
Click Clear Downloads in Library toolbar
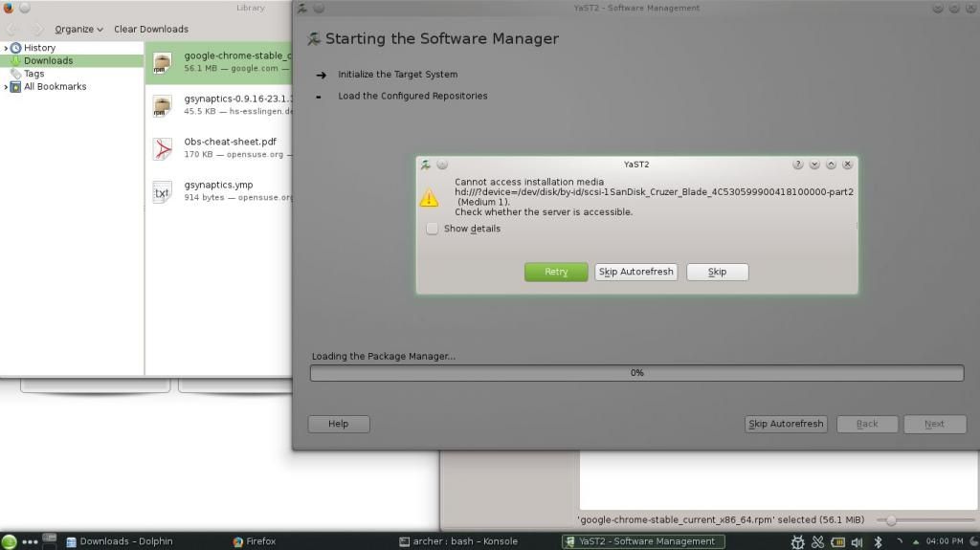(x=151, y=30)
